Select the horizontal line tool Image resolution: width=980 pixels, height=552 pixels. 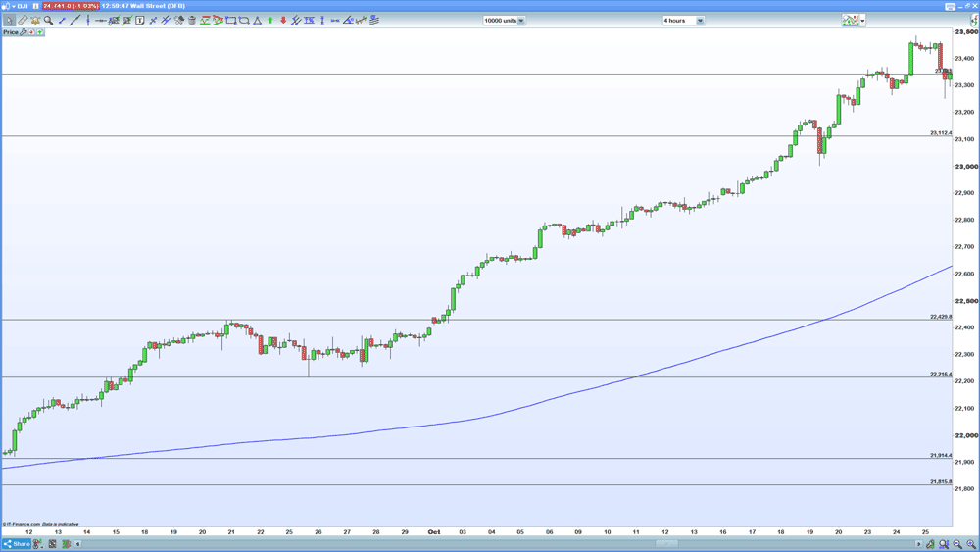click(100, 20)
